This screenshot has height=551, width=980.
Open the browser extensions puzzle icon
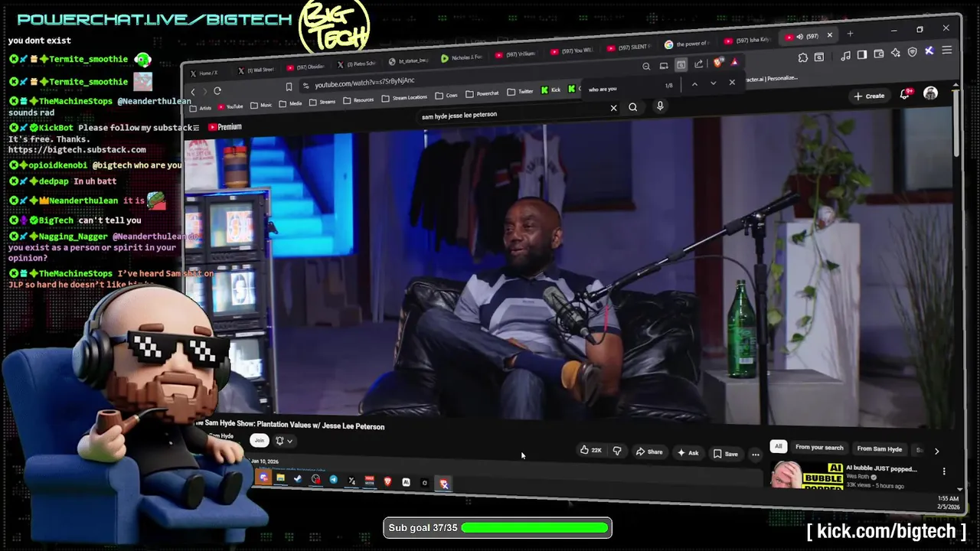[802, 57]
